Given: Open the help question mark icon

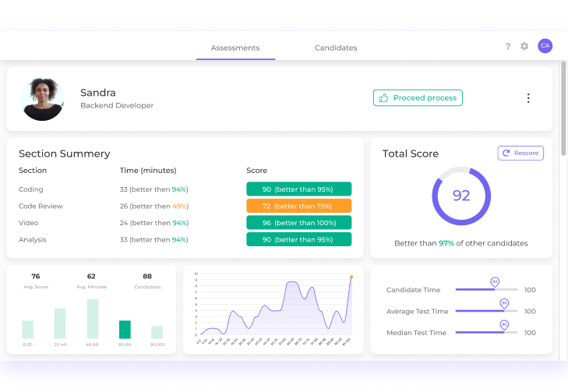Looking at the screenshot, I should tap(508, 47).
